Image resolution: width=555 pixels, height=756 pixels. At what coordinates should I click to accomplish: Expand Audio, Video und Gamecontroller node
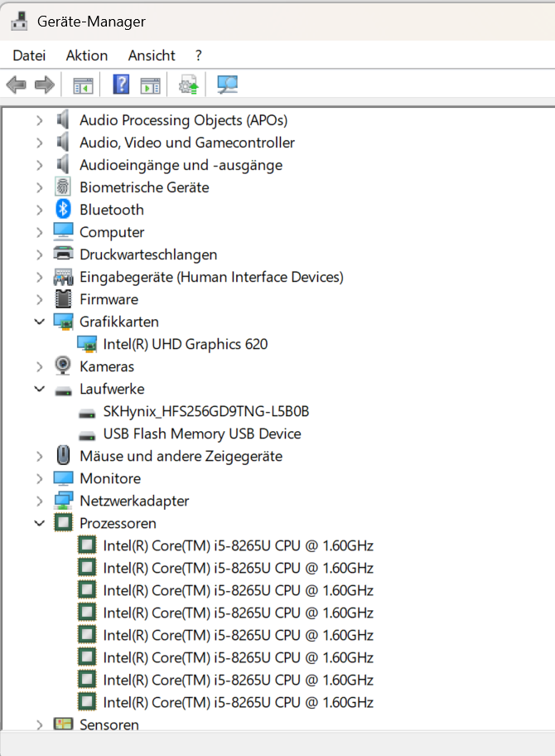40,143
